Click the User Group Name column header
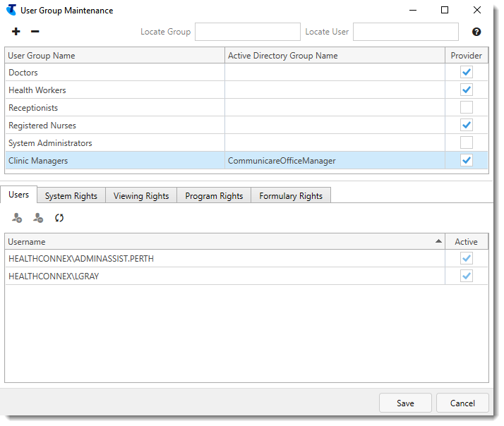The width and height of the screenshot is (504, 426). 115,56
